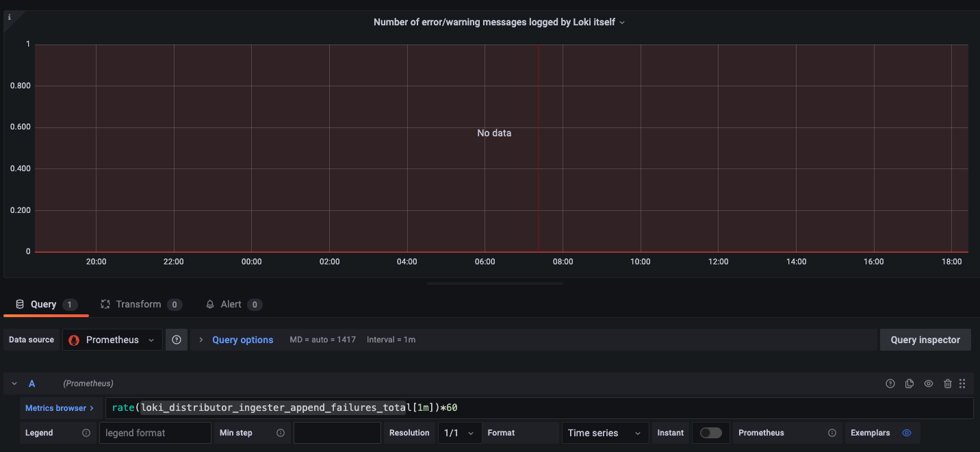The image size is (980, 452).
Task: Toggle Exemplars visibility with the eye icon
Action: [906, 433]
